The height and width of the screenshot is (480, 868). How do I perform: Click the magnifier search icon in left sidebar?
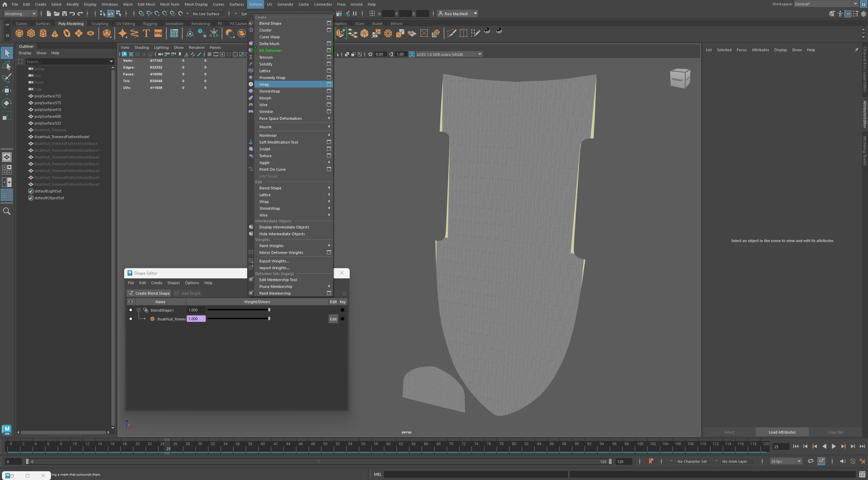(x=7, y=211)
